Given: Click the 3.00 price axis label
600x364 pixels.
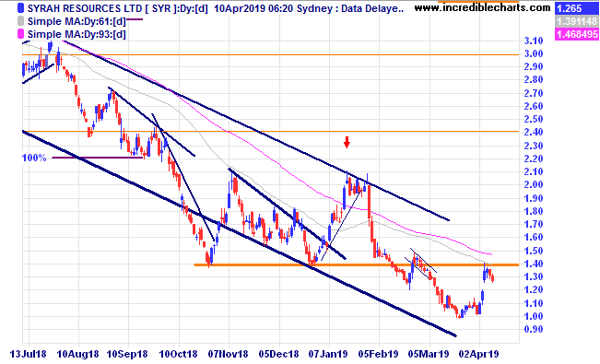Looking at the screenshot, I should point(534,53).
